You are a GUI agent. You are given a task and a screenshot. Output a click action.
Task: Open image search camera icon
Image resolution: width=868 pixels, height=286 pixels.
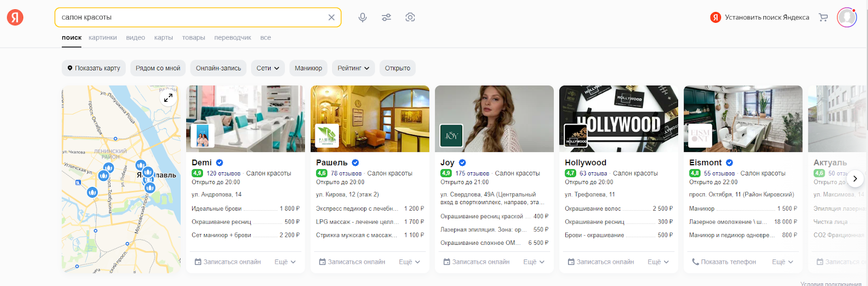pyautogui.click(x=410, y=17)
